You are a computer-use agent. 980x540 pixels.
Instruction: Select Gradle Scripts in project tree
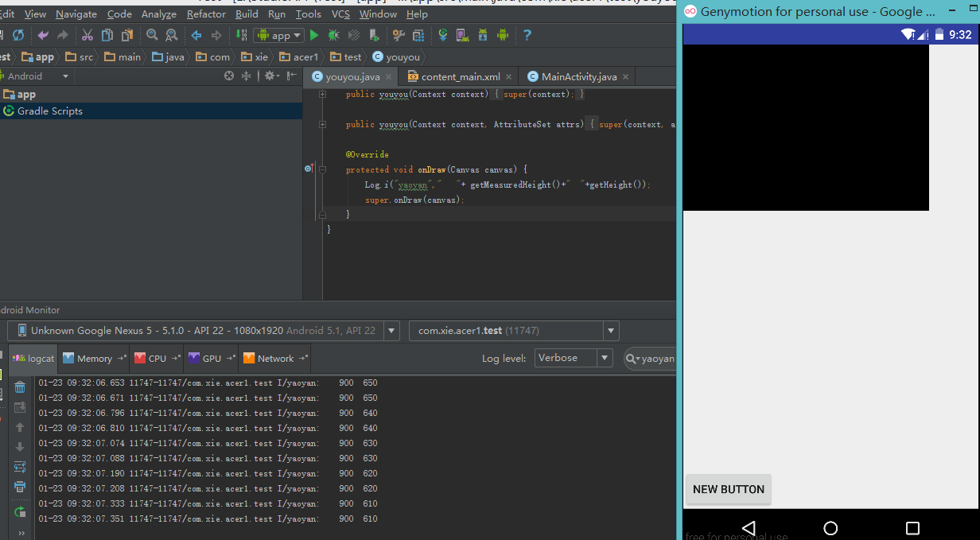tap(49, 111)
